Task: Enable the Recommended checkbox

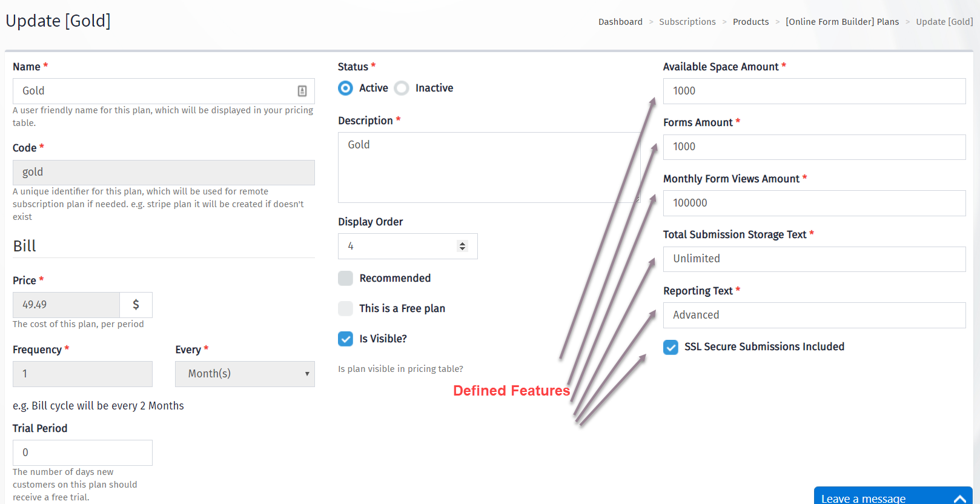Action: pyautogui.click(x=345, y=278)
